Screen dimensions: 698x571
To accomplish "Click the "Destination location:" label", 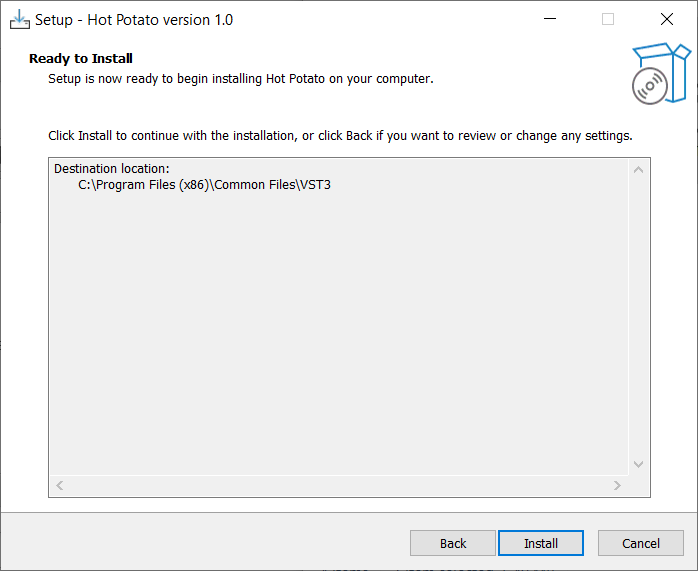I will point(112,169).
